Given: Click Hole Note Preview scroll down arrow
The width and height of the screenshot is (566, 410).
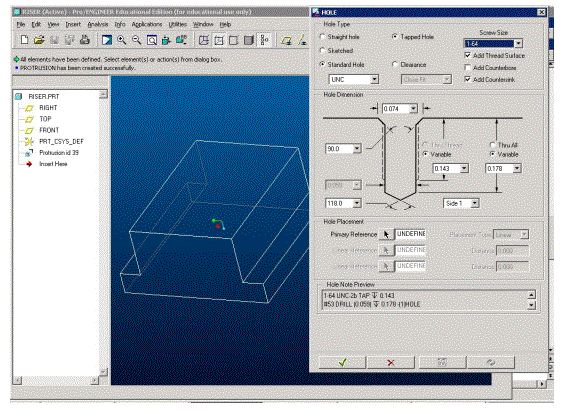Looking at the screenshot, I should click(x=531, y=305).
